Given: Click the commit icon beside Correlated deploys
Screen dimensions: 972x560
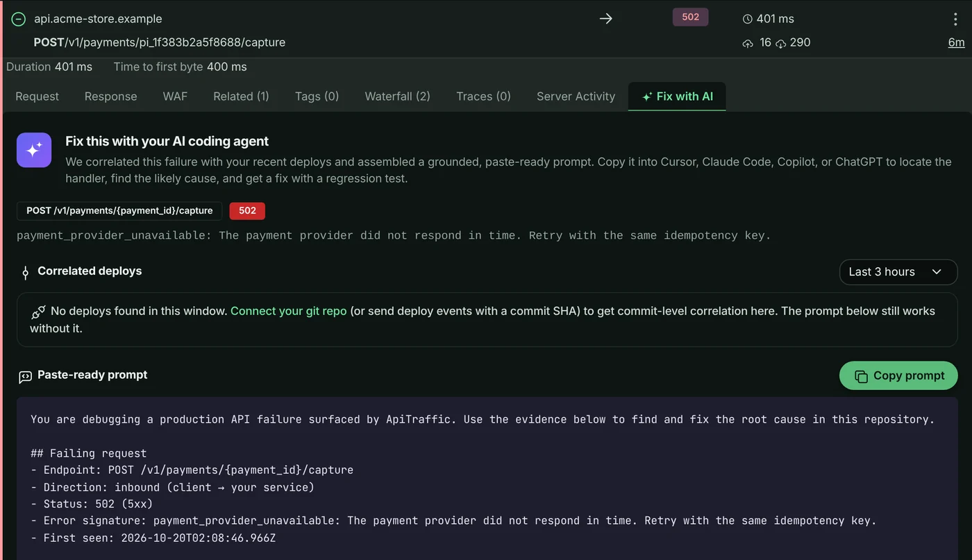Looking at the screenshot, I should point(25,272).
